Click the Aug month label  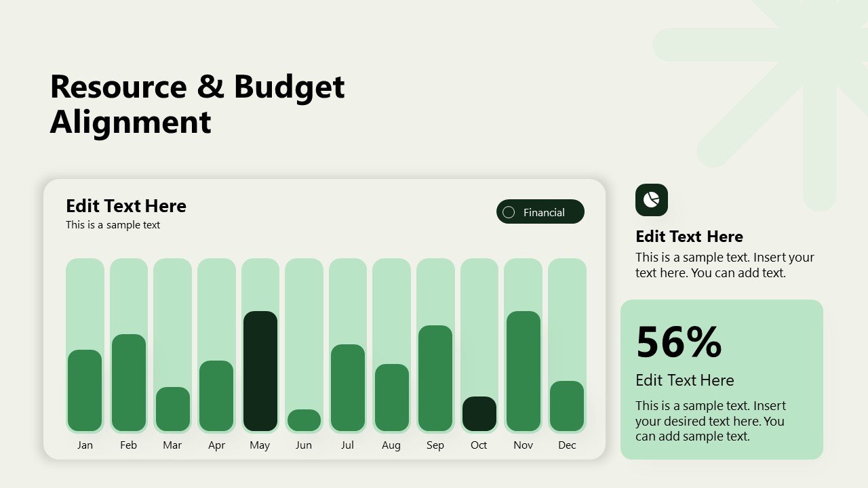(x=391, y=445)
